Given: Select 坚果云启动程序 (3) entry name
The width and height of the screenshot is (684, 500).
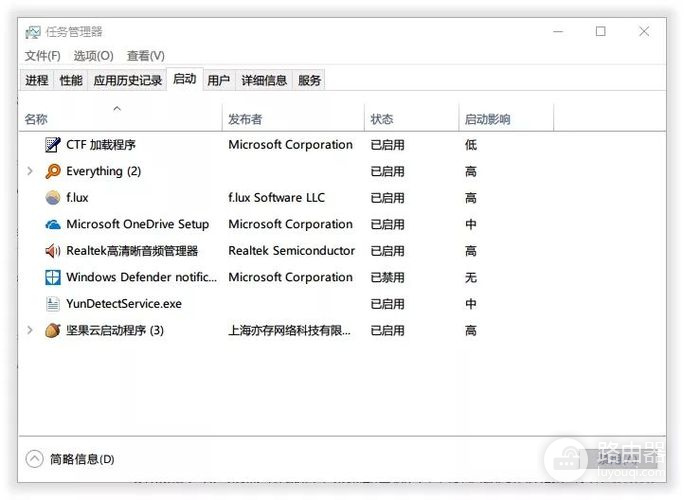Looking at the screenshot, I should pyautogui.click(x=115, y=330).
